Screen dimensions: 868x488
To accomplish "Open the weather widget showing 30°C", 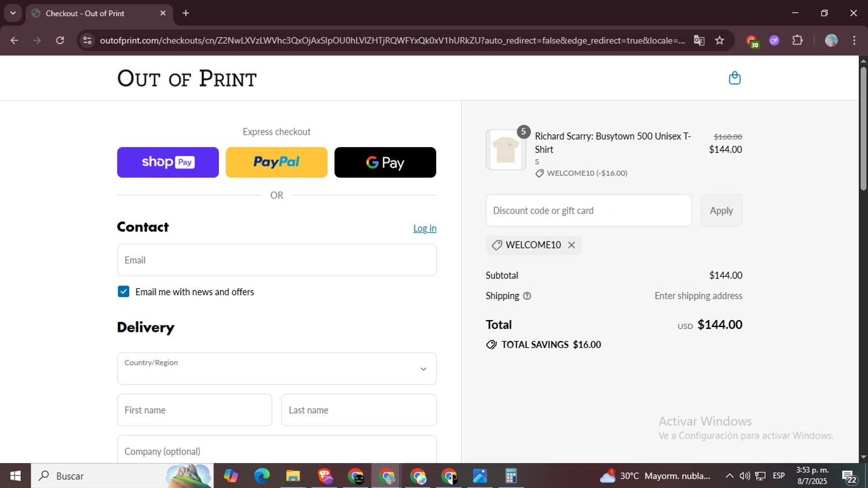I will tap(656, 476).
